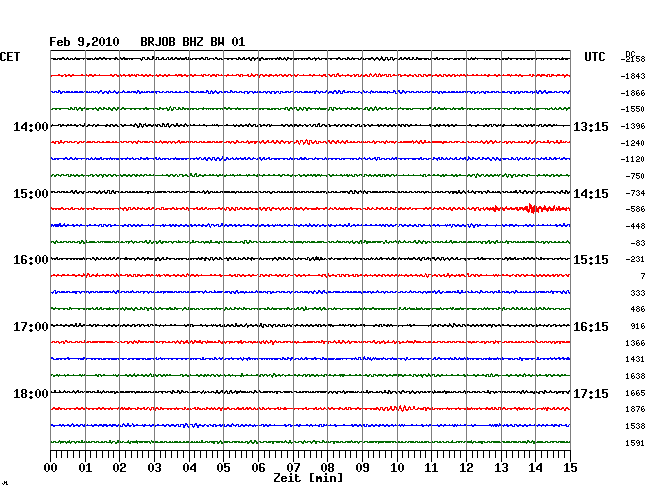Click the DC offset value "1431"
Image resolution: width=650 pixels, height=494 pixels.
(x=635, y=359)
